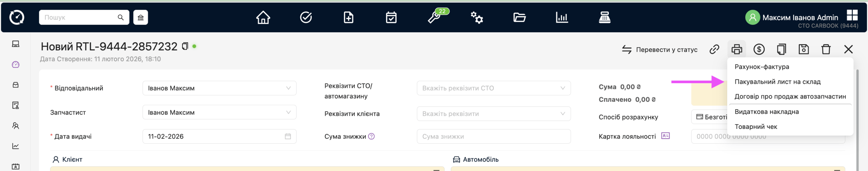Open the Запчастист dropdown
Screen dimensions: 868x171
(219, 112)
